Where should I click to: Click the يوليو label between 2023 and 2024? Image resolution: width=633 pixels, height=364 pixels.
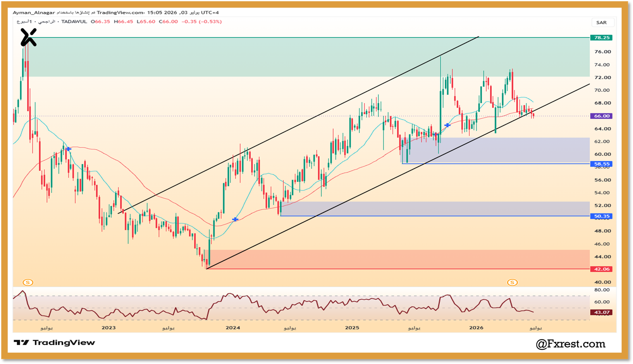pyautogui.click(x=168, y=328)
